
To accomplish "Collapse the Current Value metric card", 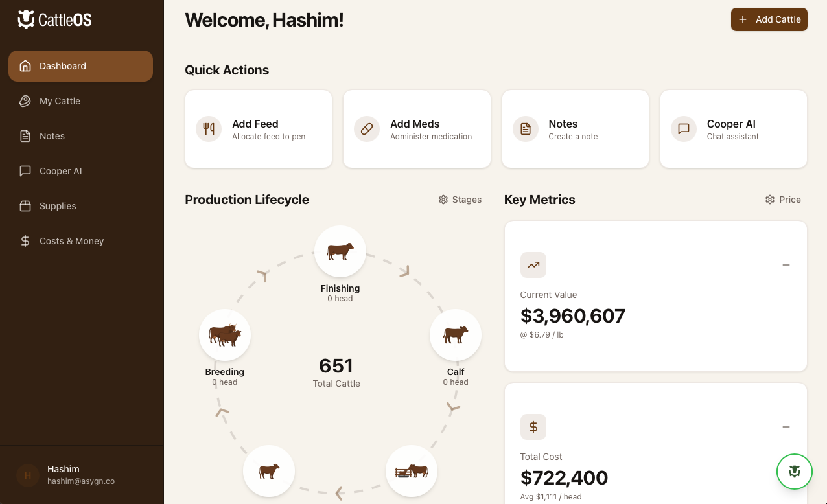I will tap(786, 265).
